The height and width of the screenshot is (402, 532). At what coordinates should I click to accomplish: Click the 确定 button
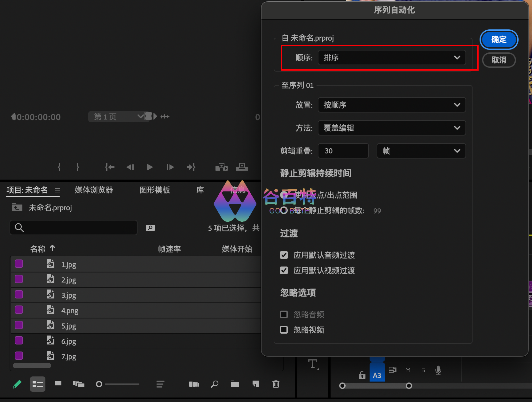[499, 40]
